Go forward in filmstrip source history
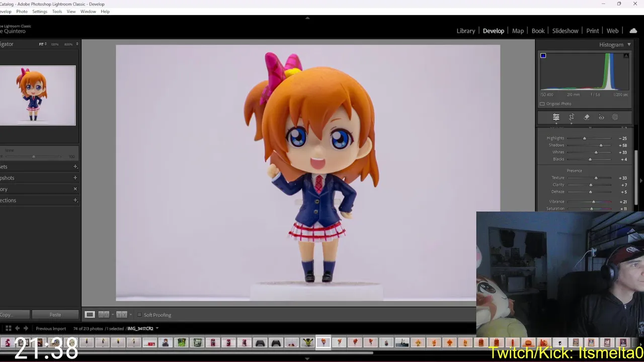The width and height of the screenshot is (644, 362). point(26,328)
